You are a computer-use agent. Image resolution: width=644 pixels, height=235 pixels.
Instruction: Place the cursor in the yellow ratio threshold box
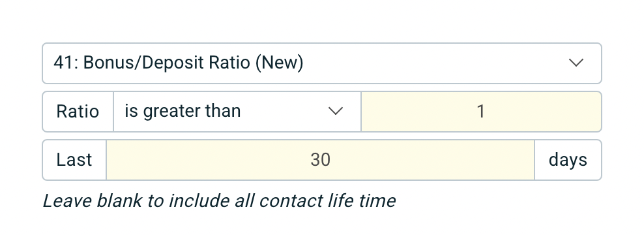tap(481, 112)
